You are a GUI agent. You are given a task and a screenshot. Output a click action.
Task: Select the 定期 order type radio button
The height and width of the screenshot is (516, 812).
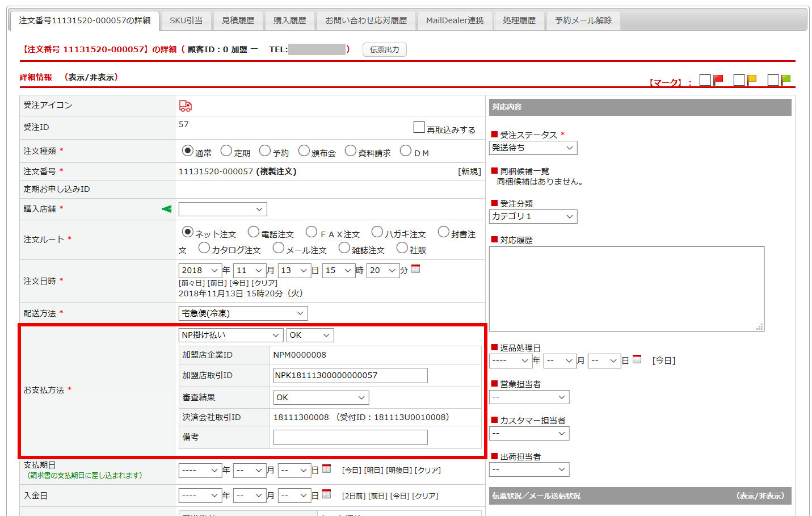coord(226,151)
